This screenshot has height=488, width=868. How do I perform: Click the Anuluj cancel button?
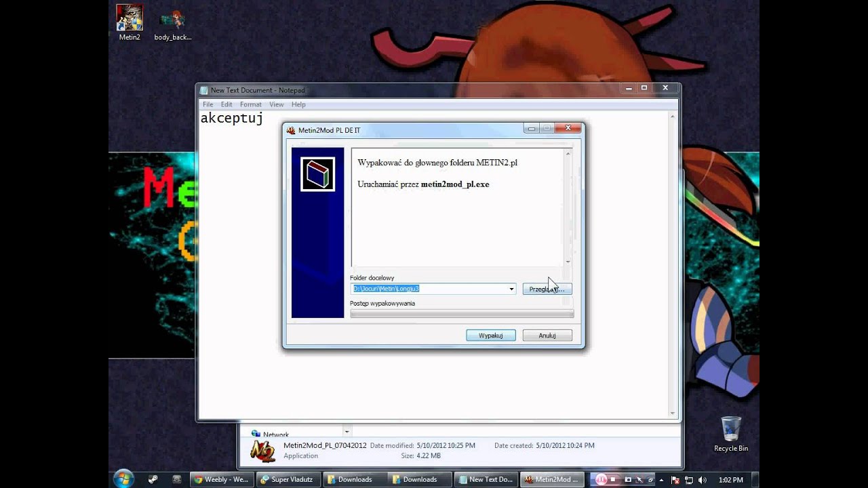pos(547,335)
